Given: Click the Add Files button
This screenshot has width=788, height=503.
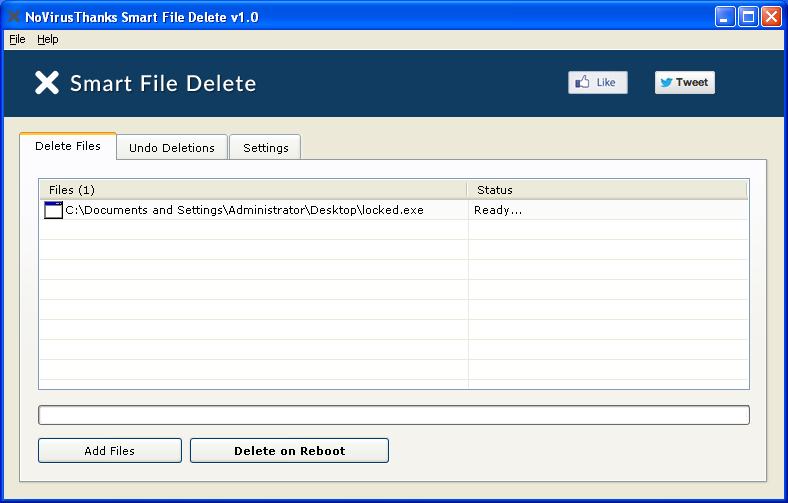Looking at the screenshot, I should (110, 451).
